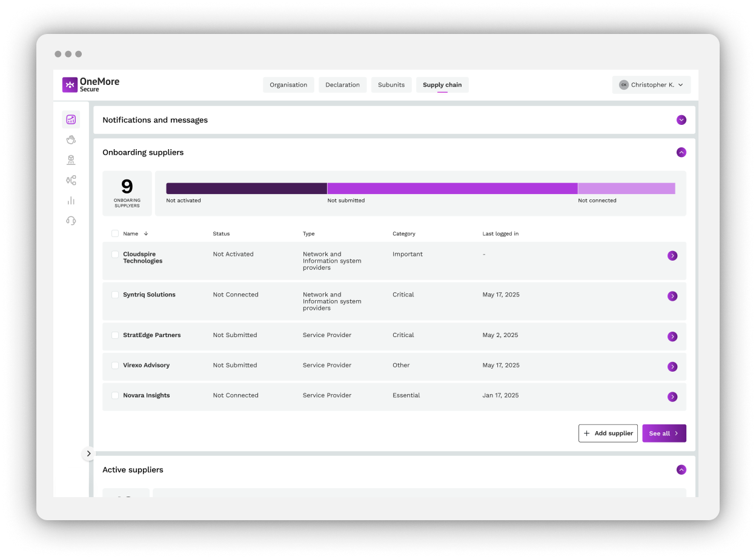The height and width of the screenshot is (559, 756).
Task: Open Cloudspire Technologies via its arrow icon
Action: coord(672,255)
